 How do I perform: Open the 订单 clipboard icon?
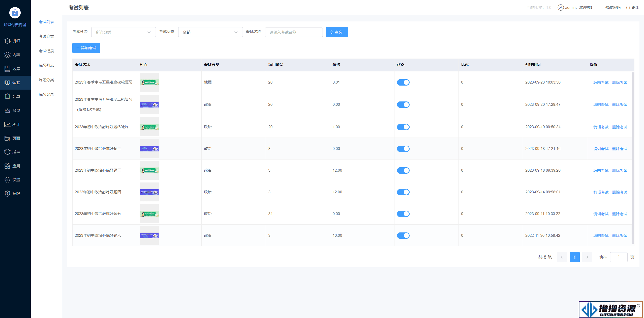coord(8,96)
